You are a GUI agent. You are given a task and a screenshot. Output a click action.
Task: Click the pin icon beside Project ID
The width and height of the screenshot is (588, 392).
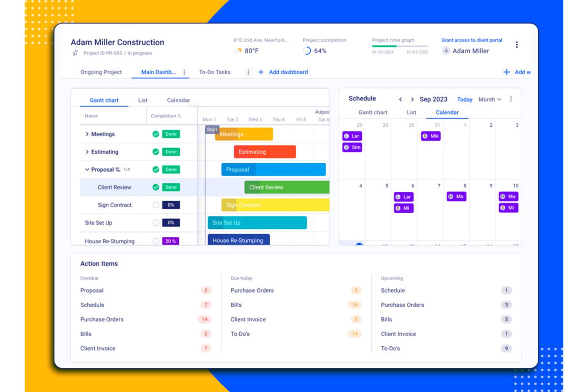coord(75,53)
